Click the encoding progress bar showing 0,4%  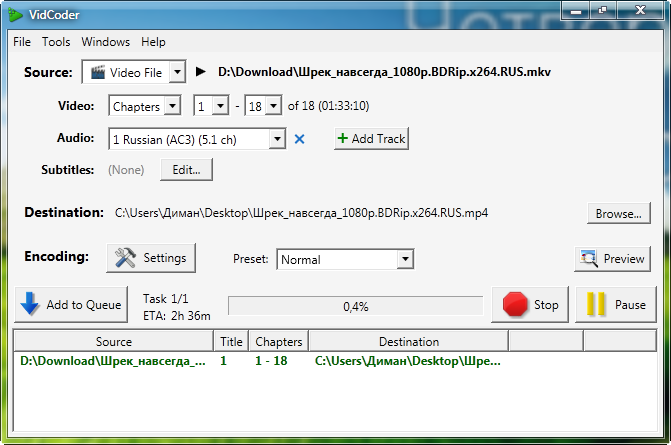[355, 306]
